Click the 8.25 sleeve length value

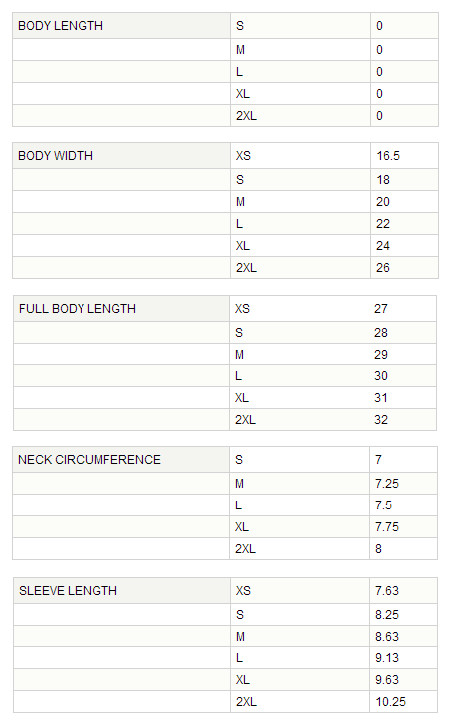click(387, 615)
